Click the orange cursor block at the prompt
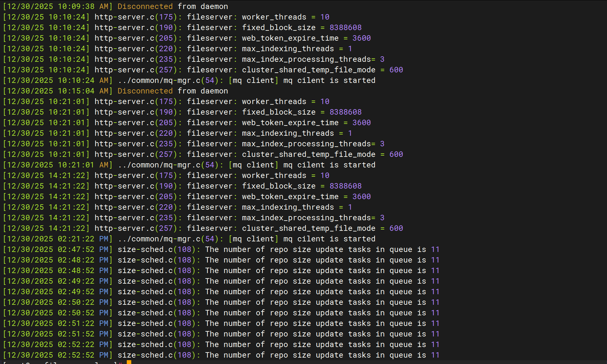This screenshot has width=607, height=364. click(129, 362)
